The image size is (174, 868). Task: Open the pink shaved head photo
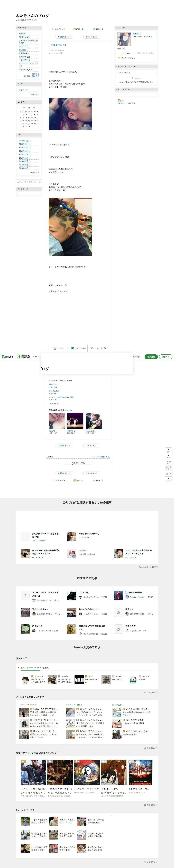70,114
